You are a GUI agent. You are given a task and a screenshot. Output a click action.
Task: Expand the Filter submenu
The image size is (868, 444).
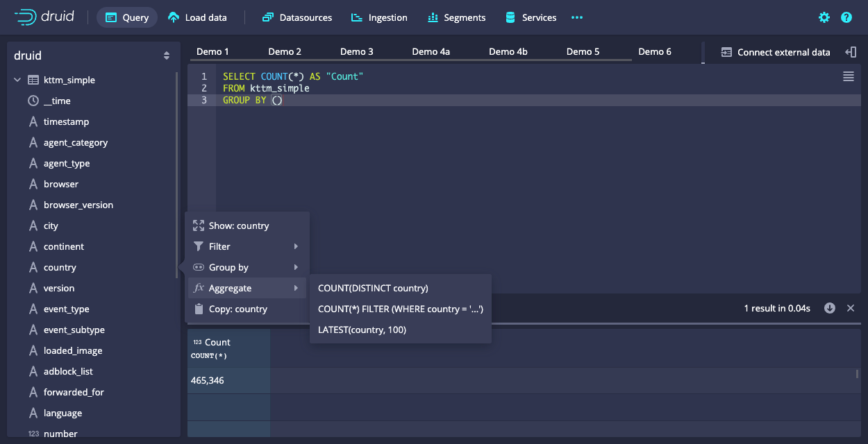pyautogui.click(x=247, y=246)
